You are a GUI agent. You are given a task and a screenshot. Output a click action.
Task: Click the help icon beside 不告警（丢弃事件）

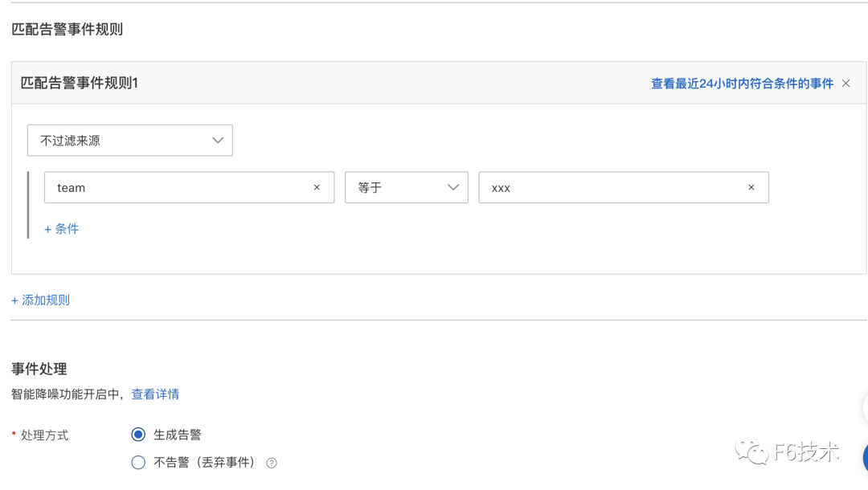[272, 463]
